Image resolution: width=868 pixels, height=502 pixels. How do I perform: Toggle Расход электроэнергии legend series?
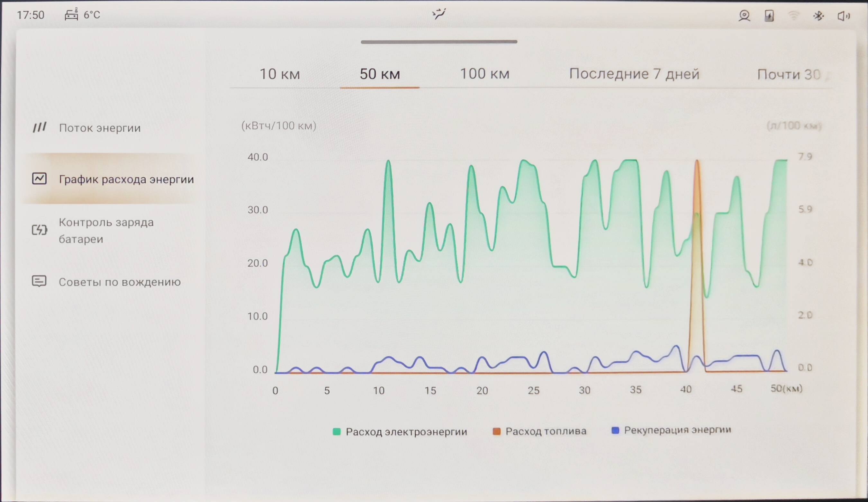(400, 432)
